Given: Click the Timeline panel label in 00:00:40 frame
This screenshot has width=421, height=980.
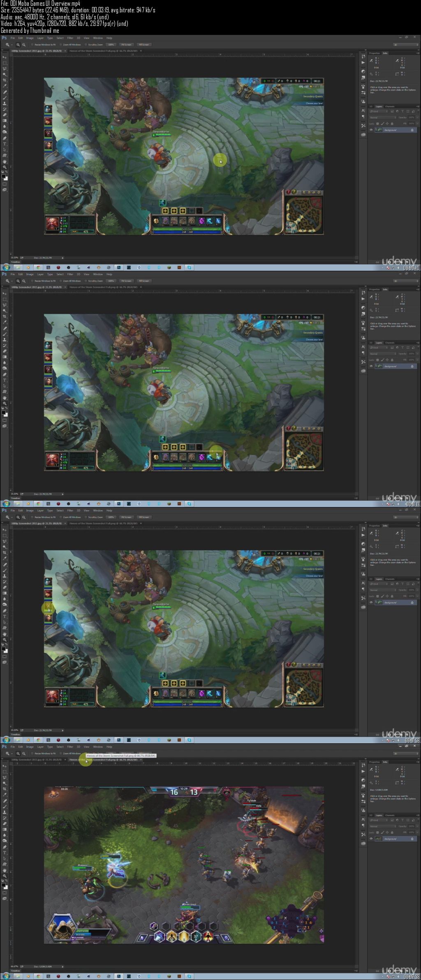Looking at the screenshot, I should [x=15, y=262].
